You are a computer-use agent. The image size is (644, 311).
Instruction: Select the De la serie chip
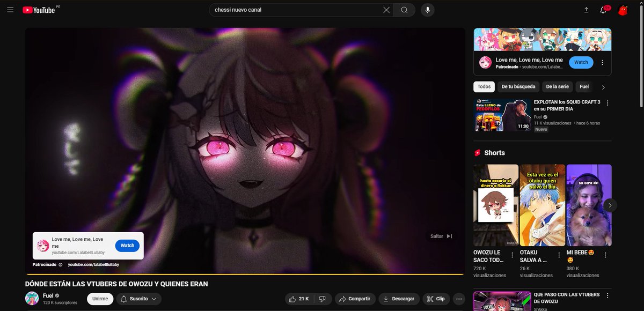(x=557, y=86)
